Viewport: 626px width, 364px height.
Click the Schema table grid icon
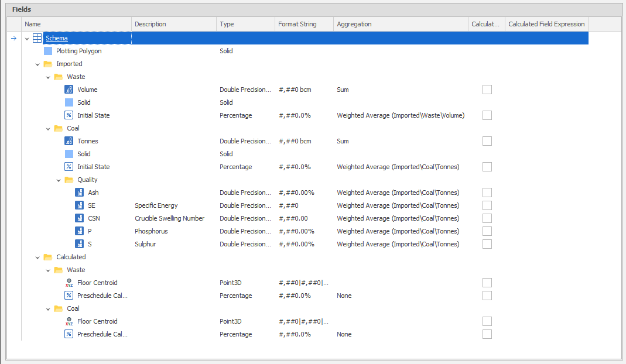[37, 38]
